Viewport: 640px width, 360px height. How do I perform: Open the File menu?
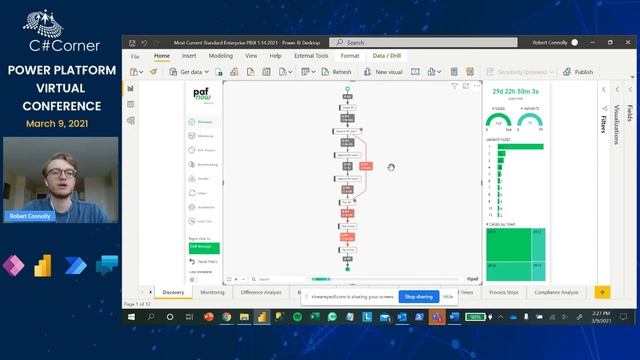pos(135,56)
